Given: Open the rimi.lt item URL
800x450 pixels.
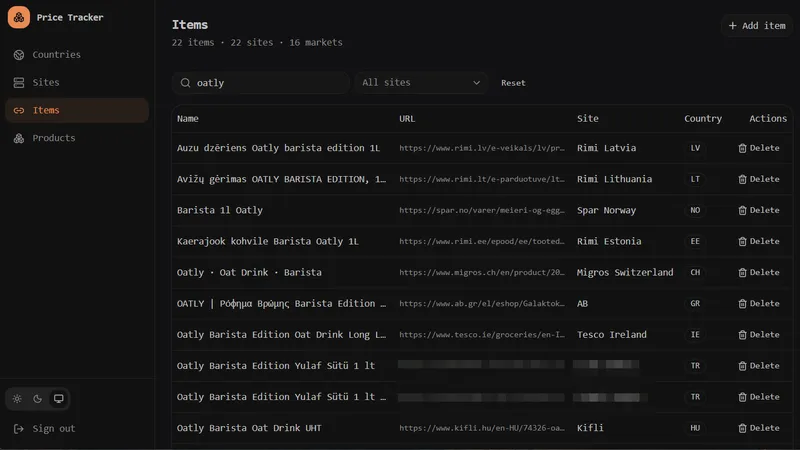Looking at the screenshot, I should [x=482, y=179].
